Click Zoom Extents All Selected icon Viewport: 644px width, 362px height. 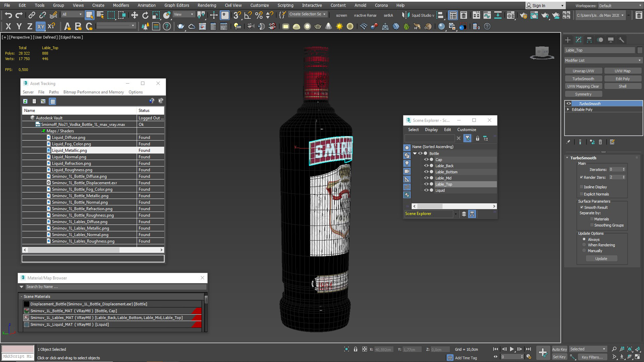638,349
